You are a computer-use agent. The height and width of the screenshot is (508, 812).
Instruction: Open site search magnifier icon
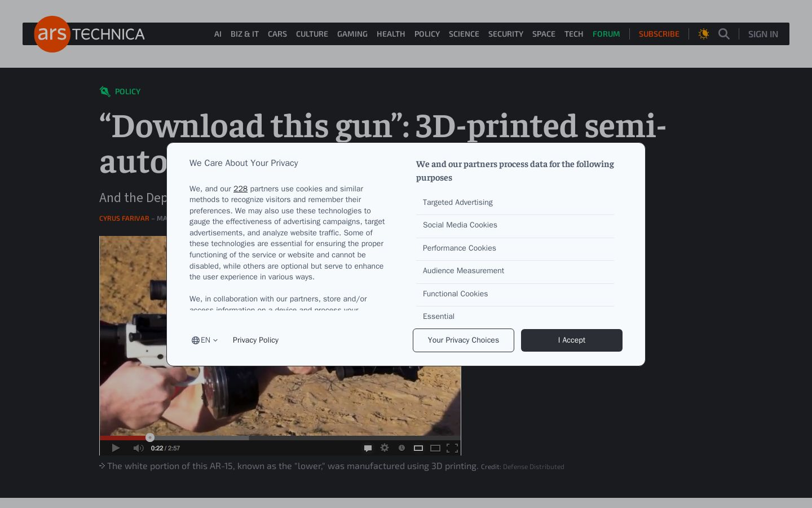coord(724,34)
